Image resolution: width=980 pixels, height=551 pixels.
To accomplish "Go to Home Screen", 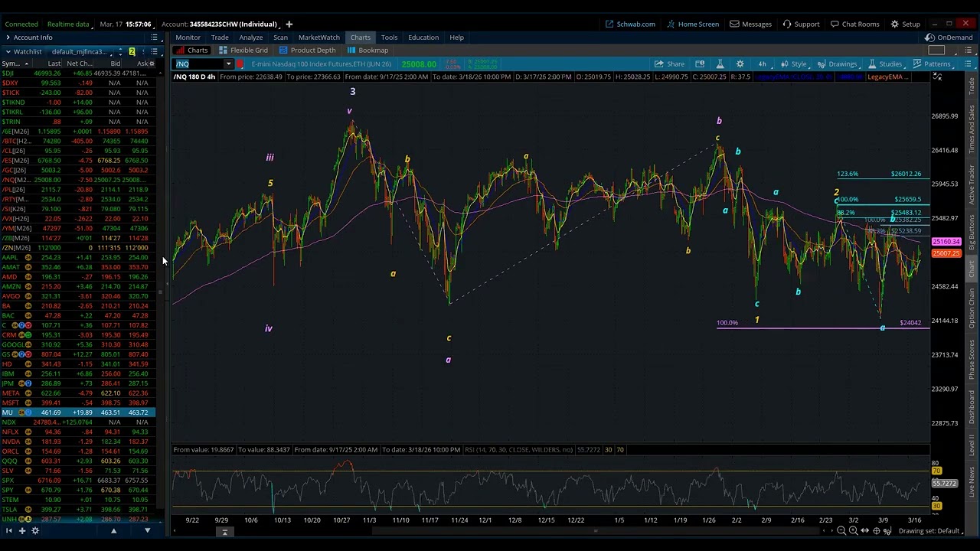I will [693, 24].
